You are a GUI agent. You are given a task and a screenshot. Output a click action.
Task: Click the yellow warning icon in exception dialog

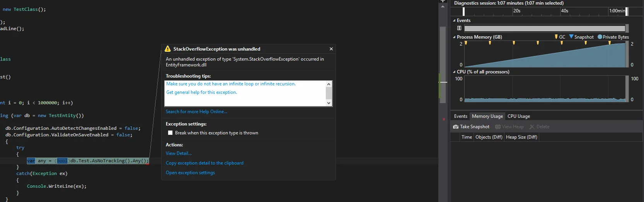[168, 49]
